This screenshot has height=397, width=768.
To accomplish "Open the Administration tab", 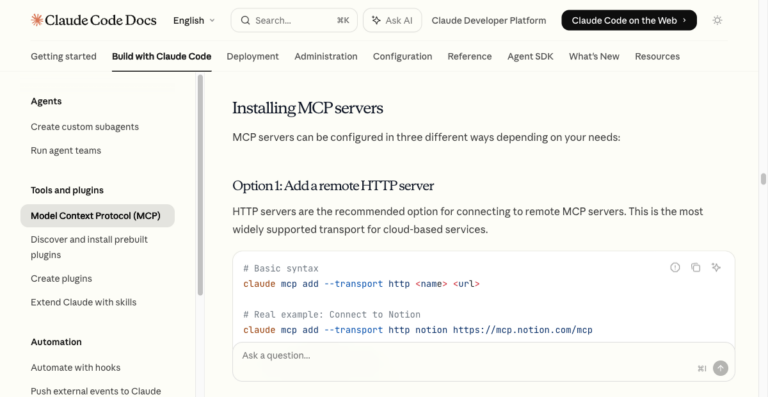I will coord(326,56).
